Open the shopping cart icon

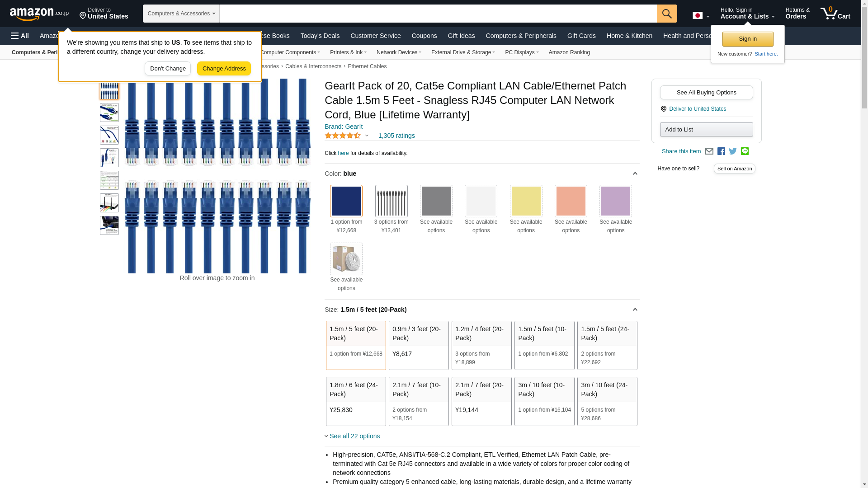[835, 14]
